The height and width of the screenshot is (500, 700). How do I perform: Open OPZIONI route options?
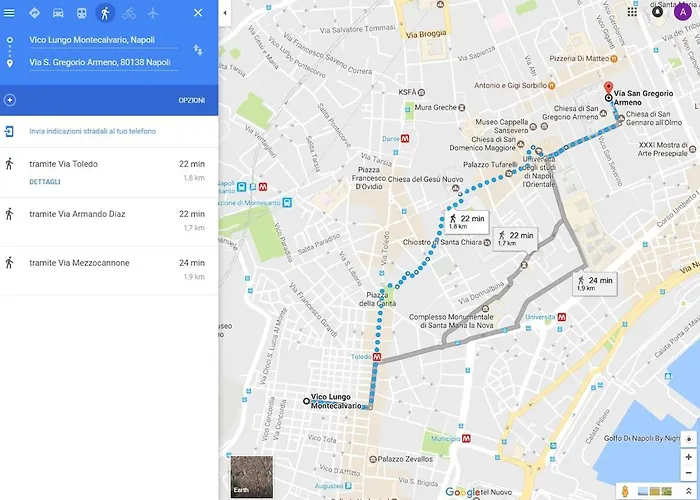pos(192,100)
